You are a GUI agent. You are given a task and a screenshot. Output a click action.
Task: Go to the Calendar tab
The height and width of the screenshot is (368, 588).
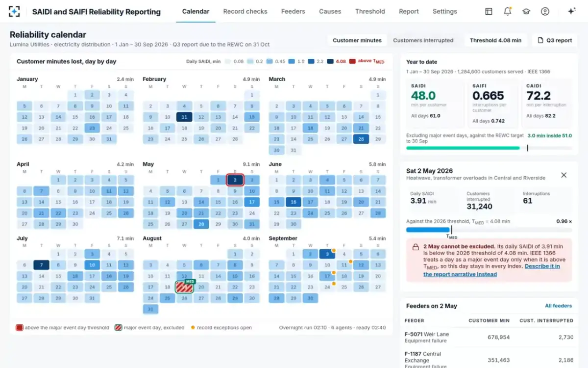196,11
